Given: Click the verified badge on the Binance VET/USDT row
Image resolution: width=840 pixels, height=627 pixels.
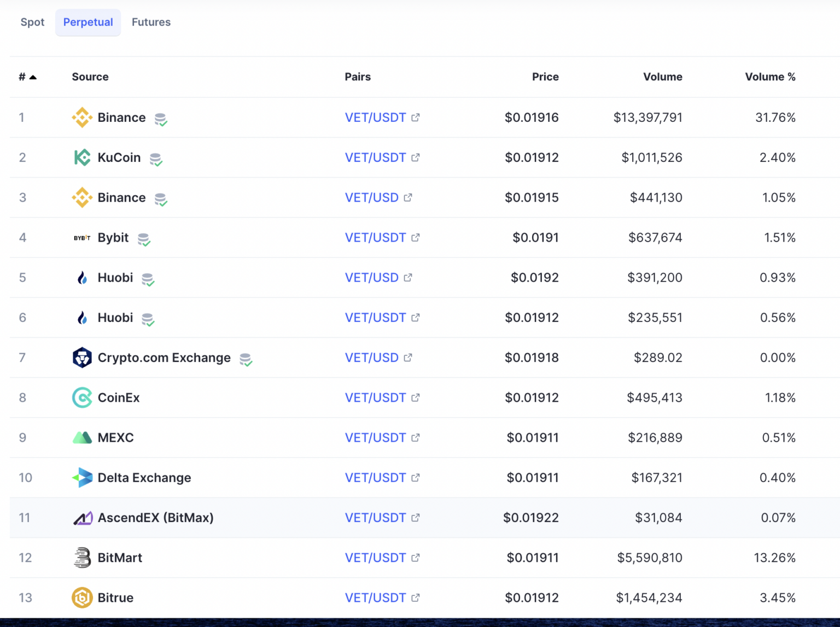Looking at the screenshot, I should (x=161, y=119).
